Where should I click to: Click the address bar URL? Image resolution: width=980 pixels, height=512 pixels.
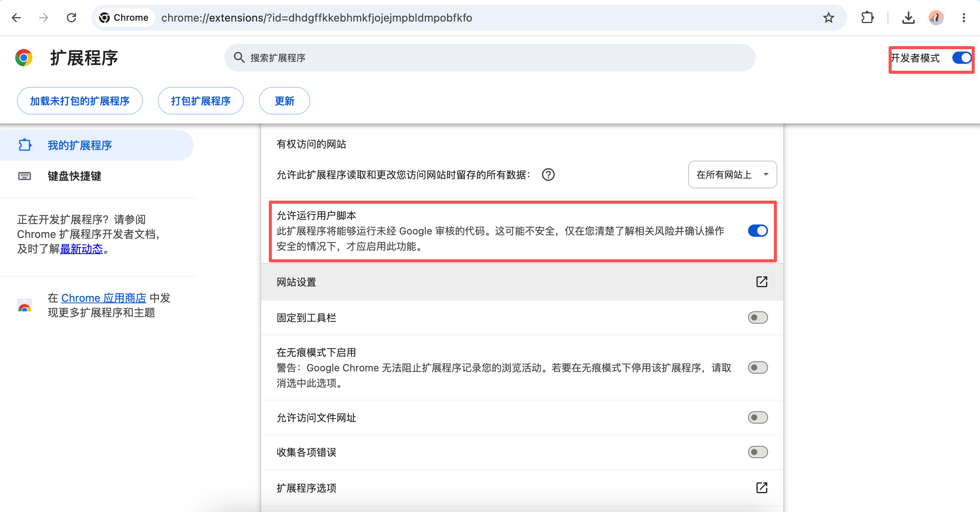[x=317, y=18]
